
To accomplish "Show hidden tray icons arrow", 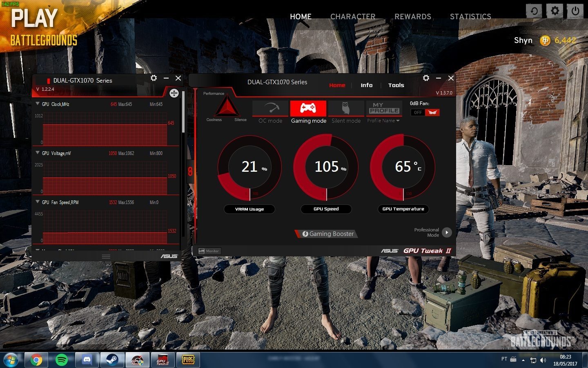I will tap(523, 360).
